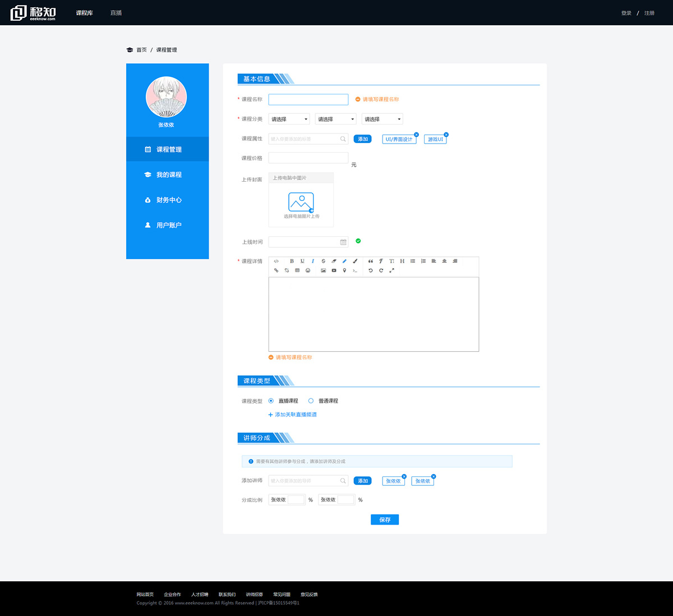
Task: Go to 我的课程 in the sidebar
Action: [168, 174]
